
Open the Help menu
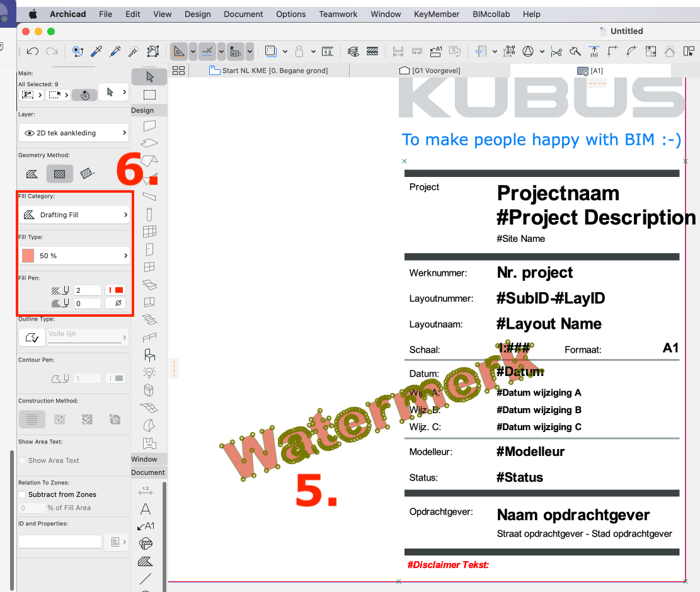[531, 14]
